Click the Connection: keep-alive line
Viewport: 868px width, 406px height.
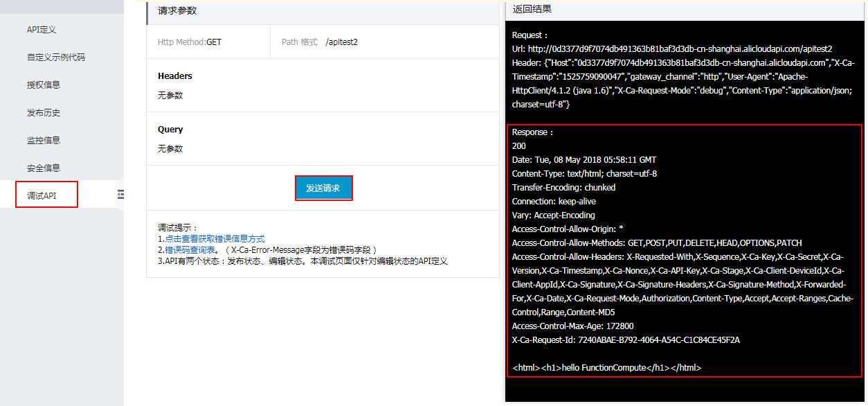coord(554,202)
